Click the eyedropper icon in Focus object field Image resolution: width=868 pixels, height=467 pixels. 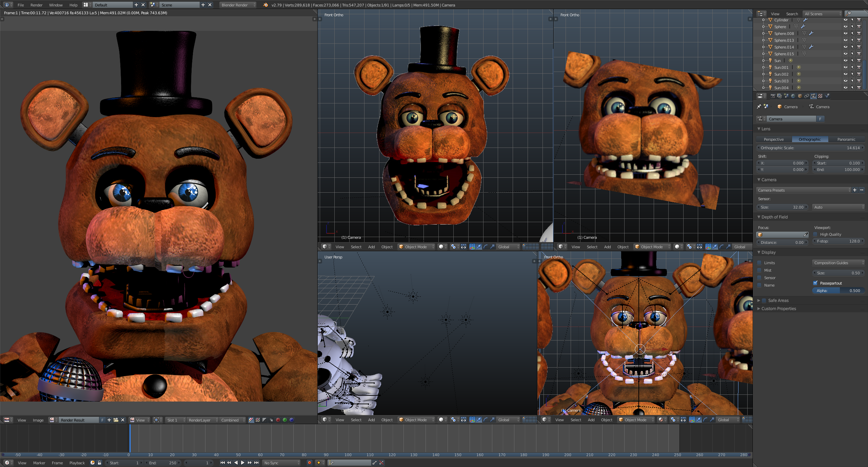point(806,234)
